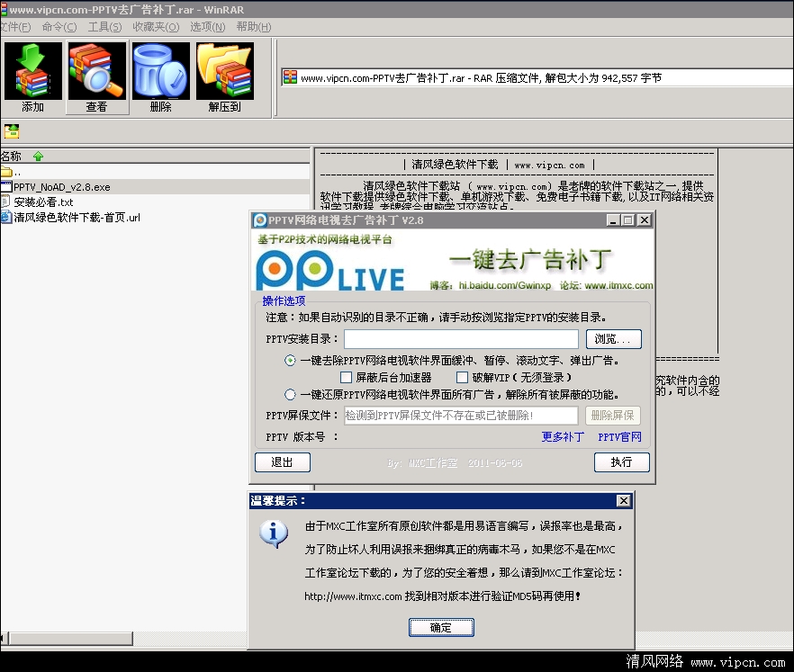Click the archive path address bar
The height and width of the screenshot is (672, 794).
(x=537, y=78)
